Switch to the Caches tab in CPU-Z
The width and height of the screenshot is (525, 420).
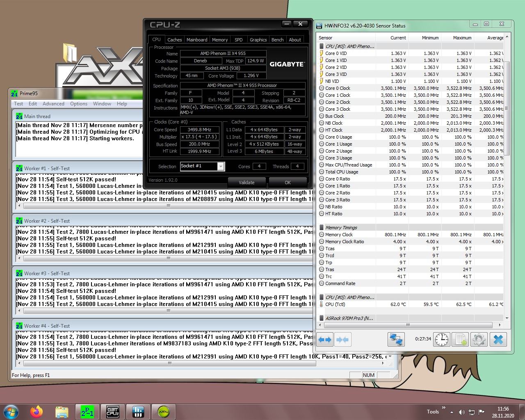pos(174,40)
